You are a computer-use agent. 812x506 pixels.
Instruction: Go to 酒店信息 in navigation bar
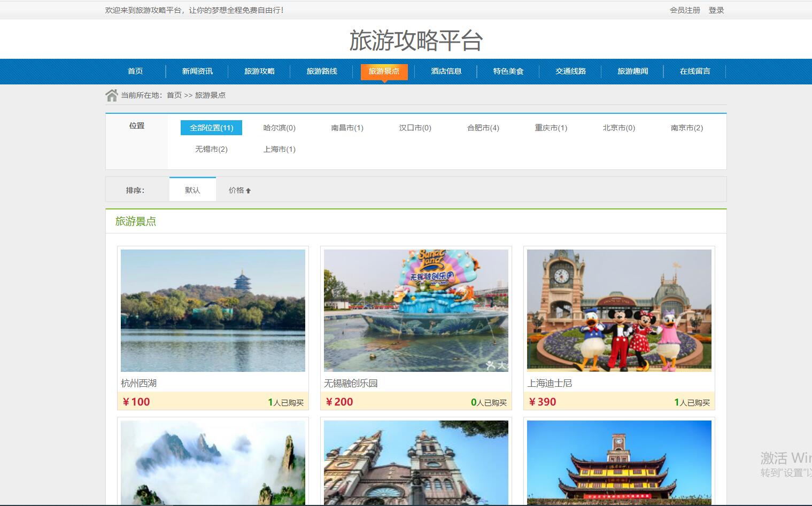pyautogui.click(x=446, y=71)
